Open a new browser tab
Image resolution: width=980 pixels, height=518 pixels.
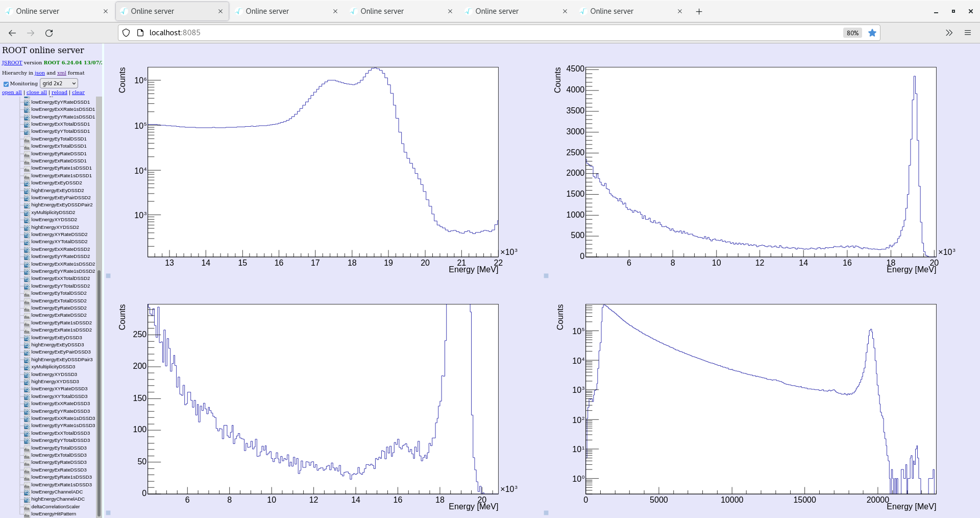(x=699, y=11)
